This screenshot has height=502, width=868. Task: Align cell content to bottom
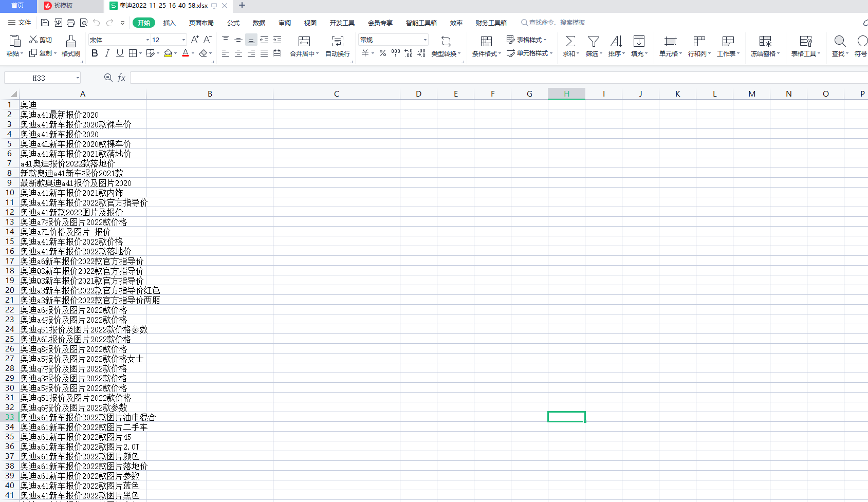[x=251, y=40]
